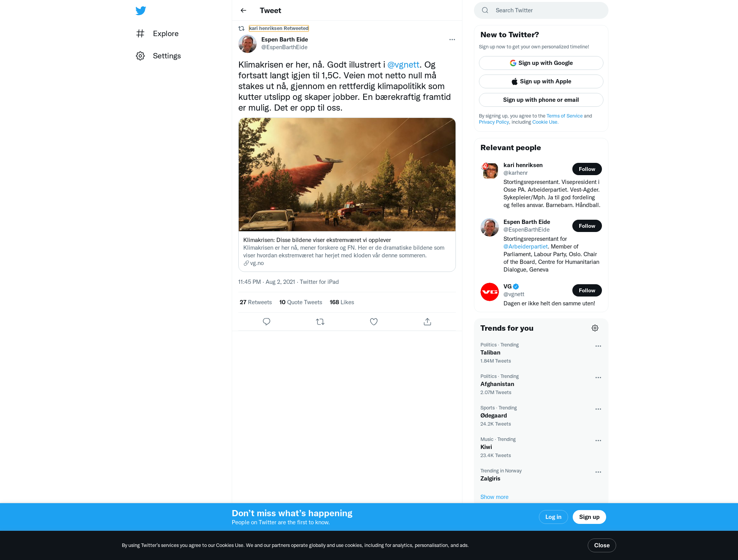Reply to the tweet via comment icon

(266, 322)
